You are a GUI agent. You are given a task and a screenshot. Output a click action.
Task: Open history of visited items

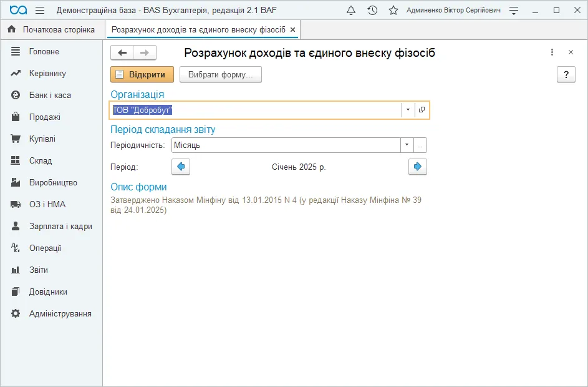point(372,10)
